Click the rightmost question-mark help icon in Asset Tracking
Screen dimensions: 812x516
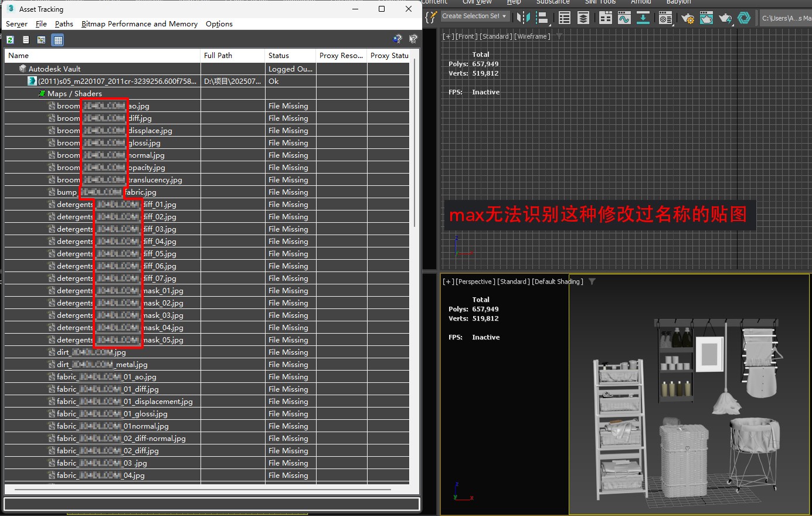413,39
